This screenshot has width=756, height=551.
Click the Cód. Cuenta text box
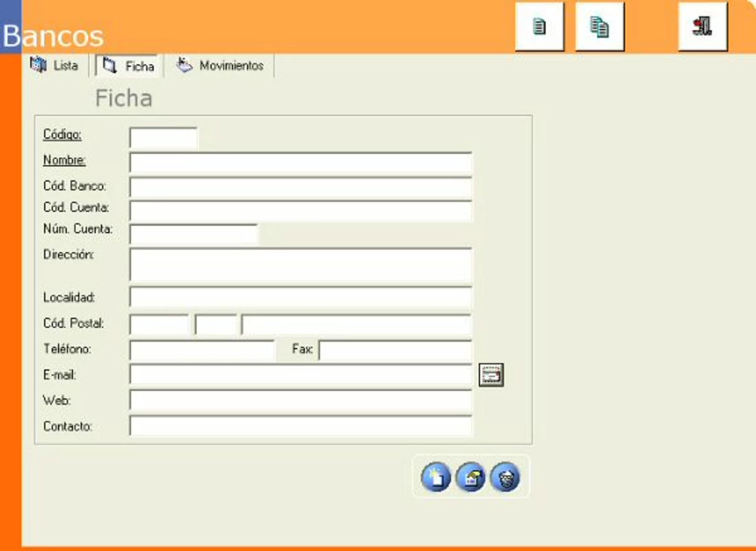301,211
